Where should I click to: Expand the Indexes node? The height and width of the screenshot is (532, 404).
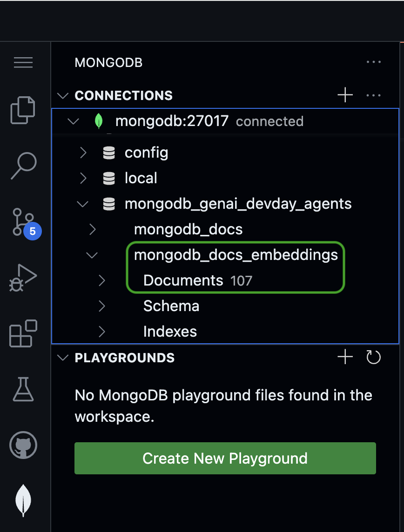pyautogui.click(x=101, y=332)
